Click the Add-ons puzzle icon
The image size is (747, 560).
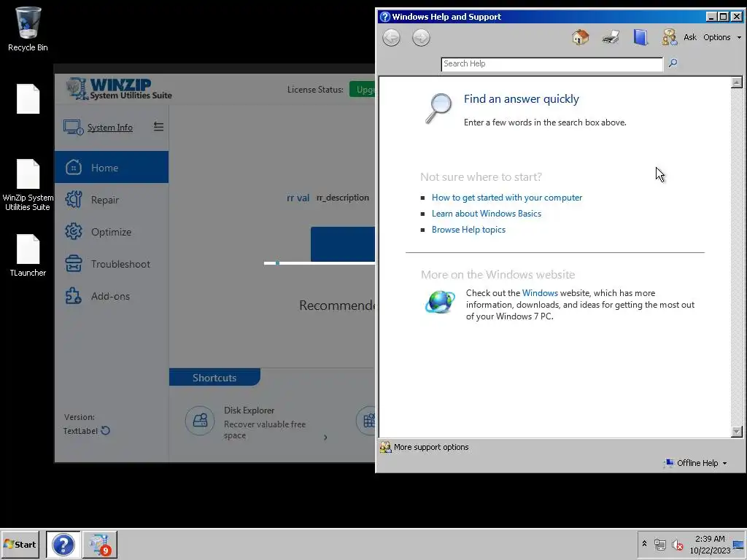[x=74, y=296]
